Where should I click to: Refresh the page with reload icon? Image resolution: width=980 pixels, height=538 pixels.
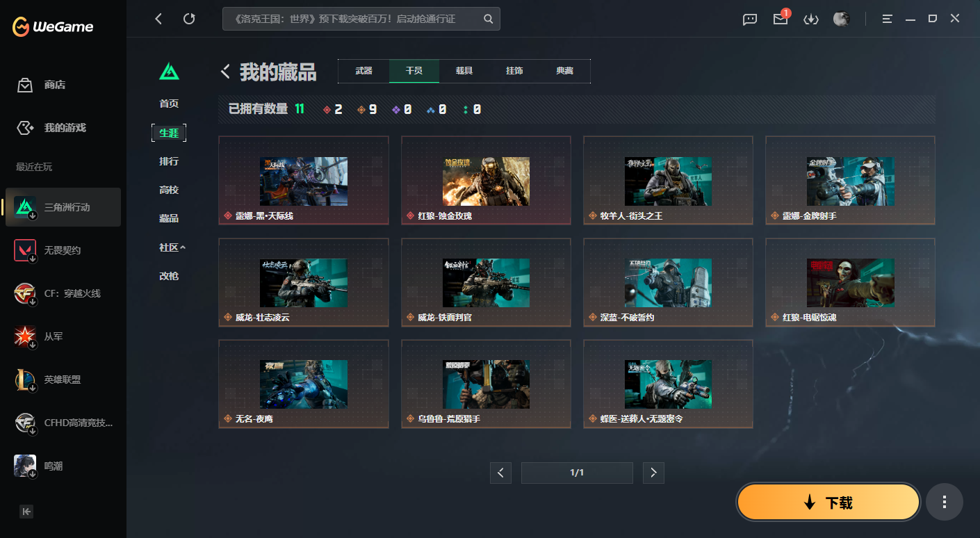click(189, 19)
